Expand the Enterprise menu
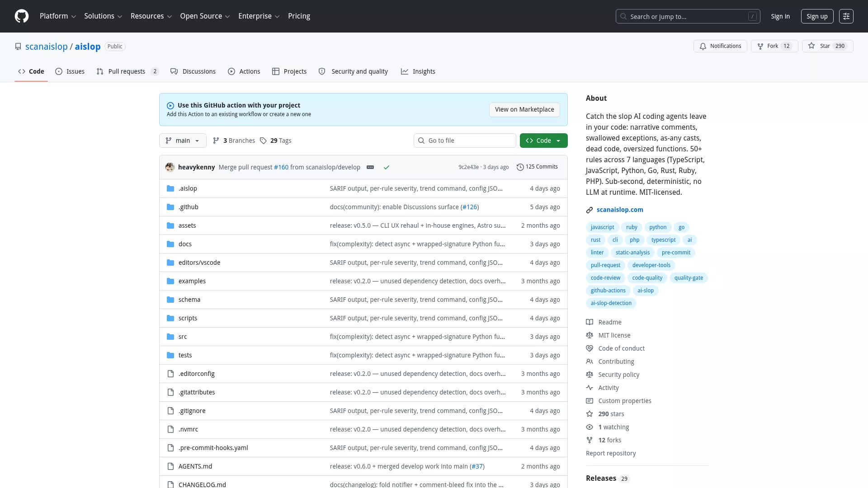 coord(259,16)
